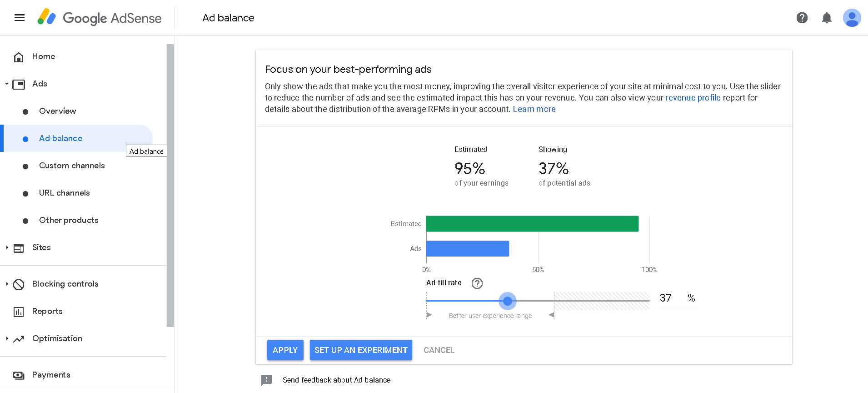Click the Send feedback icon
The width and height of the screenshot is (868, 393).
(267, 380)
